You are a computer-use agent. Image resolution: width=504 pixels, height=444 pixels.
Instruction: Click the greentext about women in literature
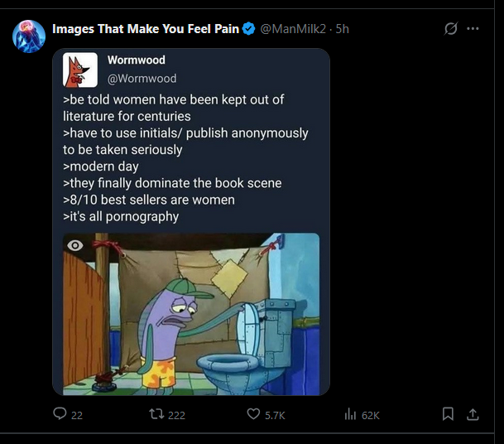tap(185, 157)
